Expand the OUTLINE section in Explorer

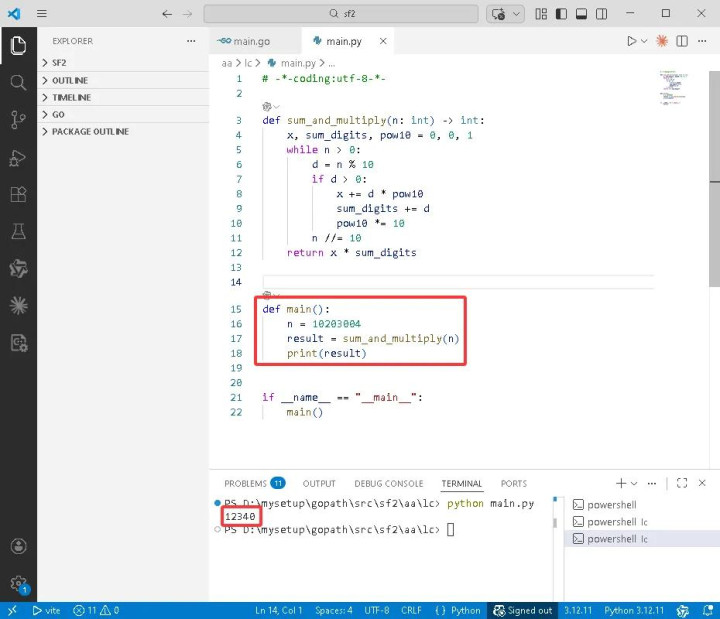(70, 80)
